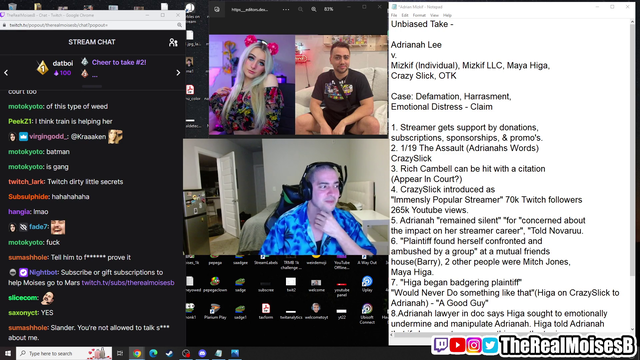Screen dimensions: 640x360
Task: Click the STREAM CHAT header text
Action: coord(92,42)
